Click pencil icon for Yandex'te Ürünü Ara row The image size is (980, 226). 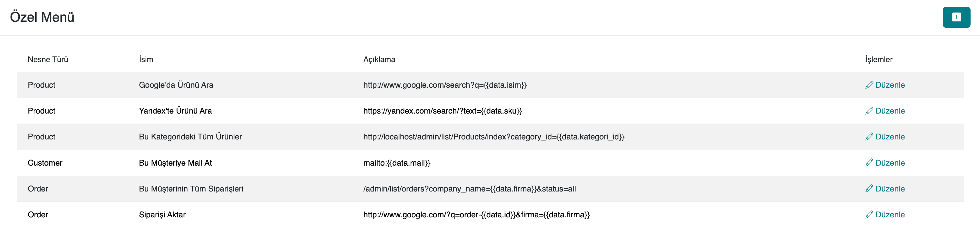pos(869,111)
